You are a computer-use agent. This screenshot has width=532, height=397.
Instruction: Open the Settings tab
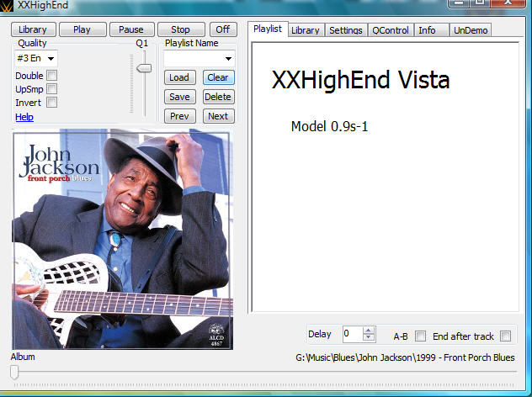pyautogui.click(x=346, y=30)
